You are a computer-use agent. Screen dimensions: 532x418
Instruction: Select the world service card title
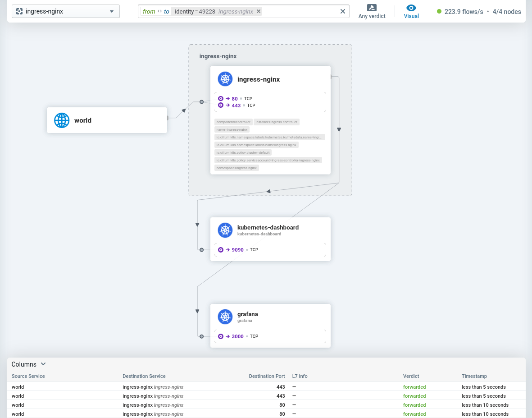(83, 120)
